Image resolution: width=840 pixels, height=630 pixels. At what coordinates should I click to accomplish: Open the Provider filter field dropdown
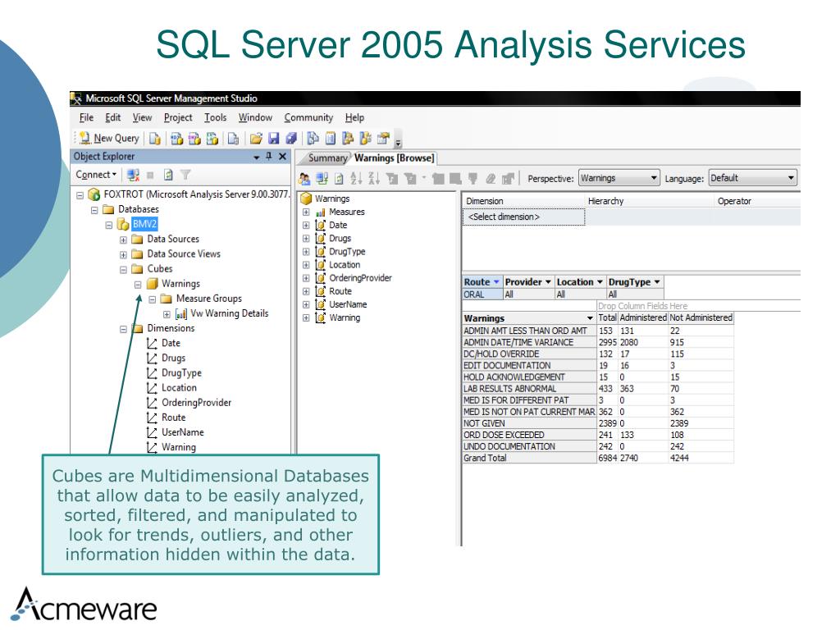point(548,282)
